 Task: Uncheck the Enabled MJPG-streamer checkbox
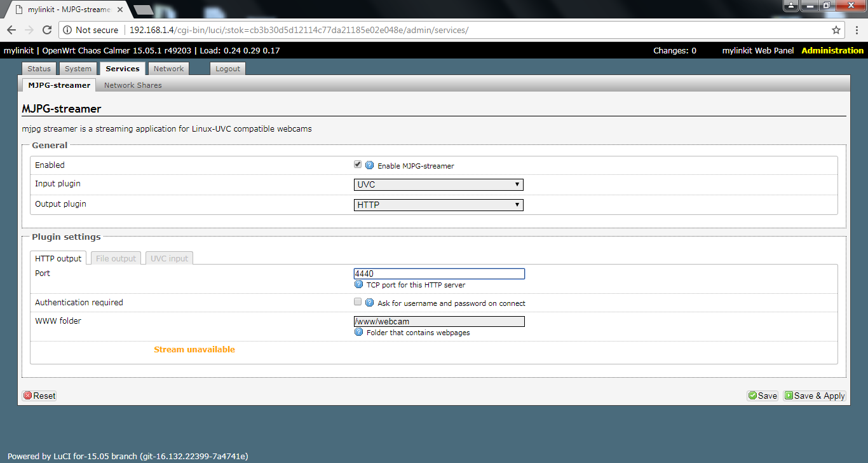pos(358,164)
